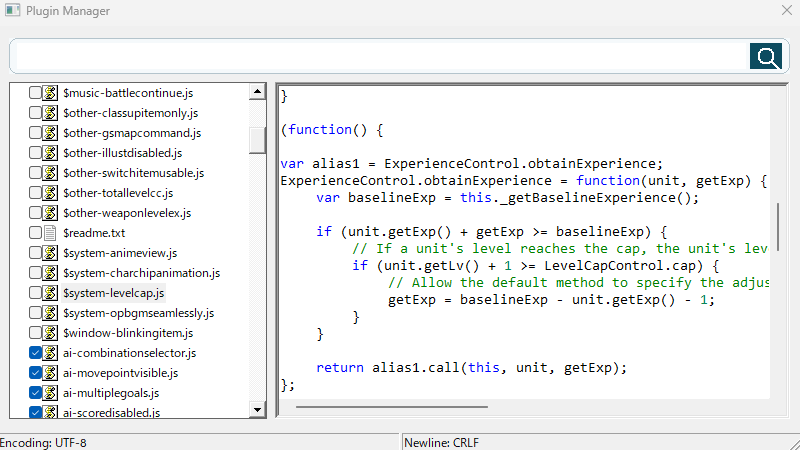Click the code view horizontal scrollbar thumb
This screenshot has height=450, width=800.
pos(391,407)
